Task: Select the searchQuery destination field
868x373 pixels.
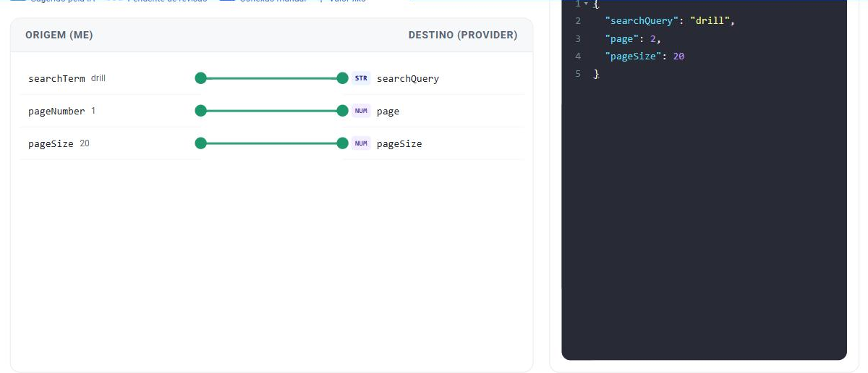Action: [408, 78]
